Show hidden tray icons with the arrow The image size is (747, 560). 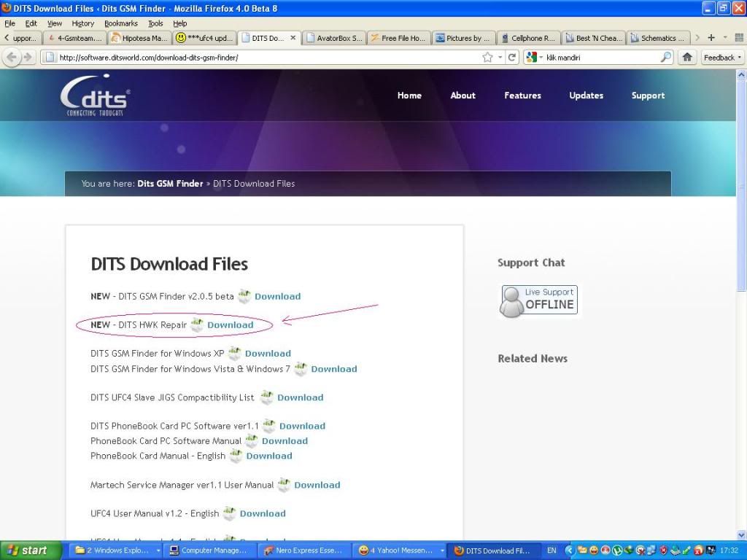click(569, 551)
